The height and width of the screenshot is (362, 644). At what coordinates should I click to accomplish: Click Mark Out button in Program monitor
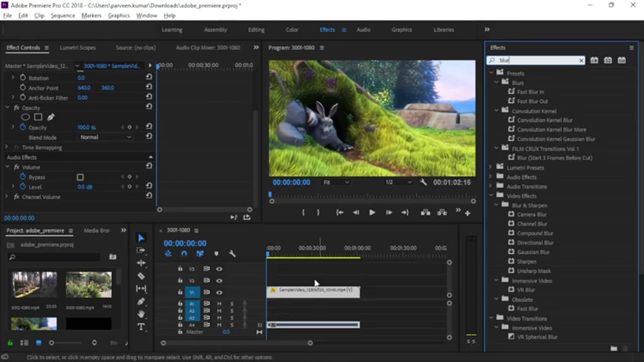(318, 213)
